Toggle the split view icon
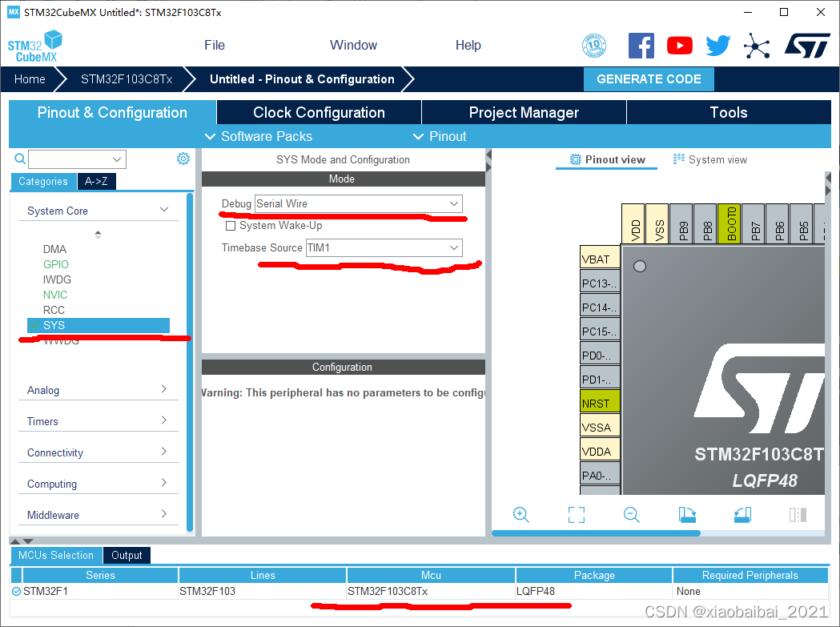Image resolution: width=840 pixels, height=627 pixels. [798, 514]
